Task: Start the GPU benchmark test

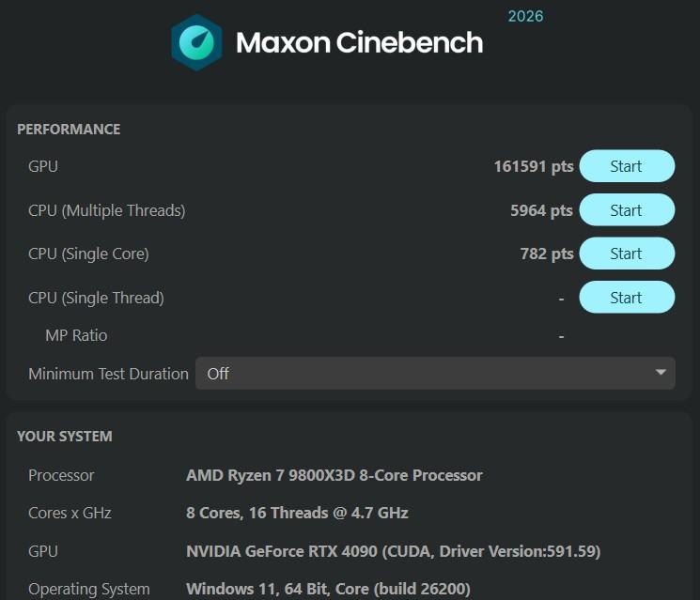Action: coord(626,166)
